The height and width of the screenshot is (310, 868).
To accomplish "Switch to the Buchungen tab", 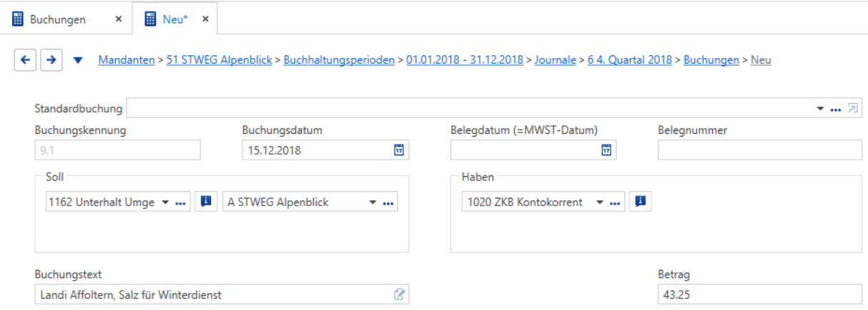I will click(58, 20).
